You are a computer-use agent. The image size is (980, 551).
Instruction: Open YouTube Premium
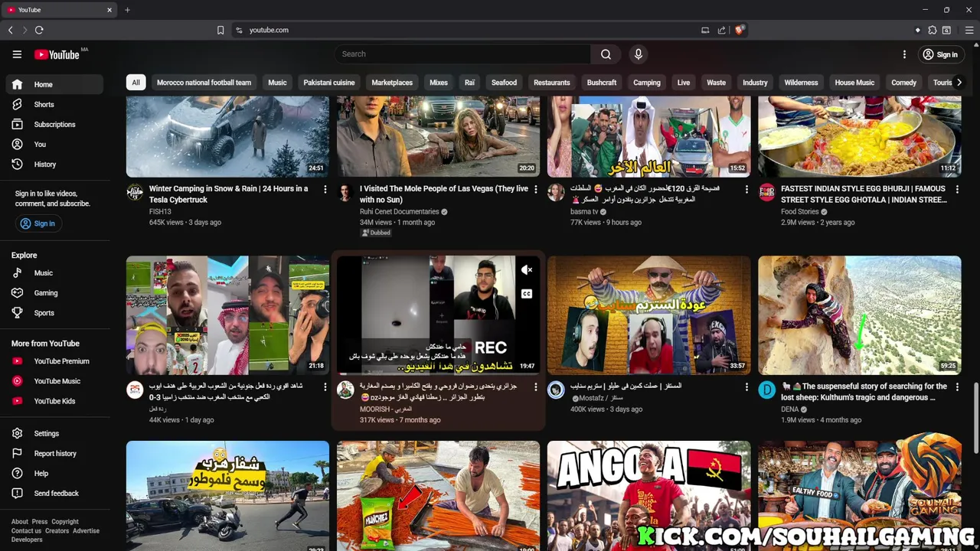tap(54, 361)
